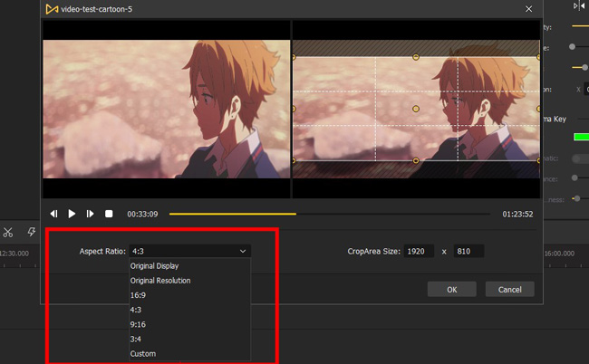Screen dimensions: 589x364
Task: Cancel the crop dialog
Action: click(510, 290)
